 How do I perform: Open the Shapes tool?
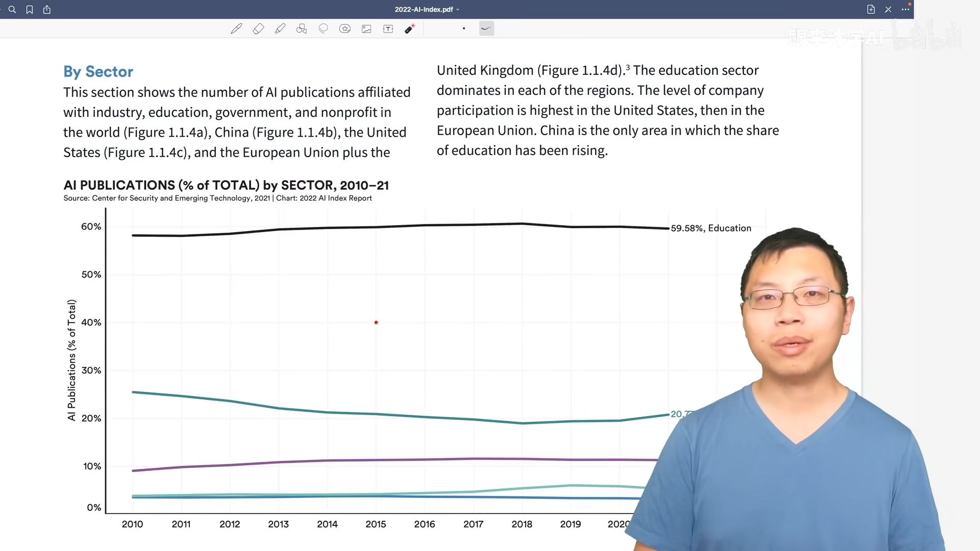(302, 29)
